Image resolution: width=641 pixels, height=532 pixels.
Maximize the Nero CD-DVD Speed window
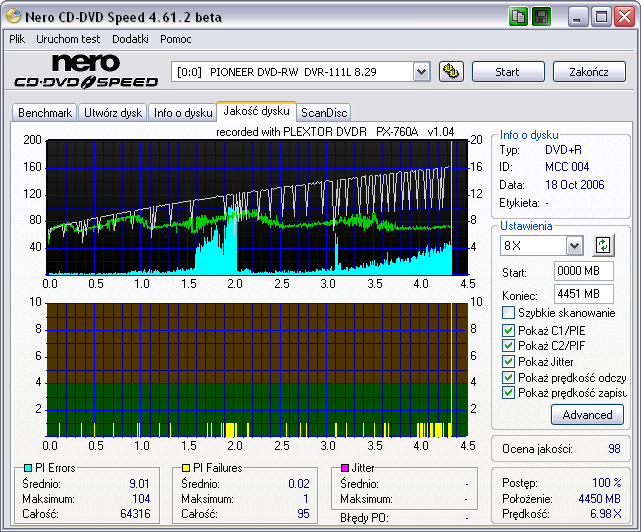[601, 17]
